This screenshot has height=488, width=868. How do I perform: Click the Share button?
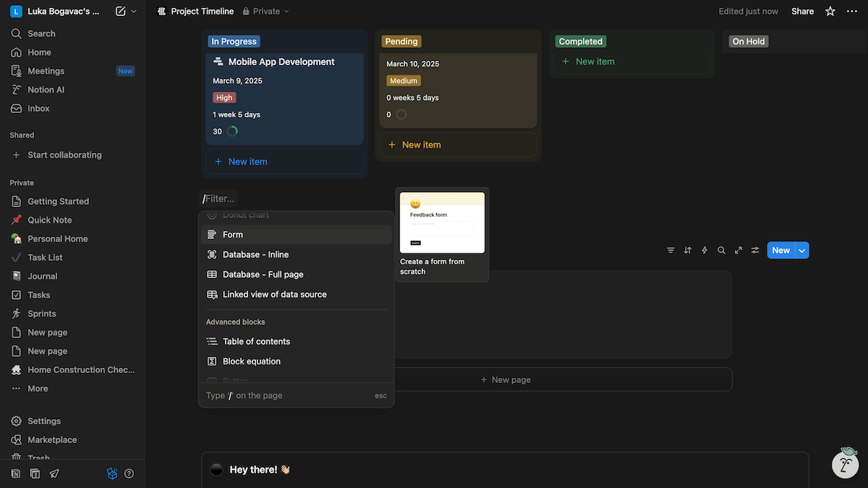[802, 12]
